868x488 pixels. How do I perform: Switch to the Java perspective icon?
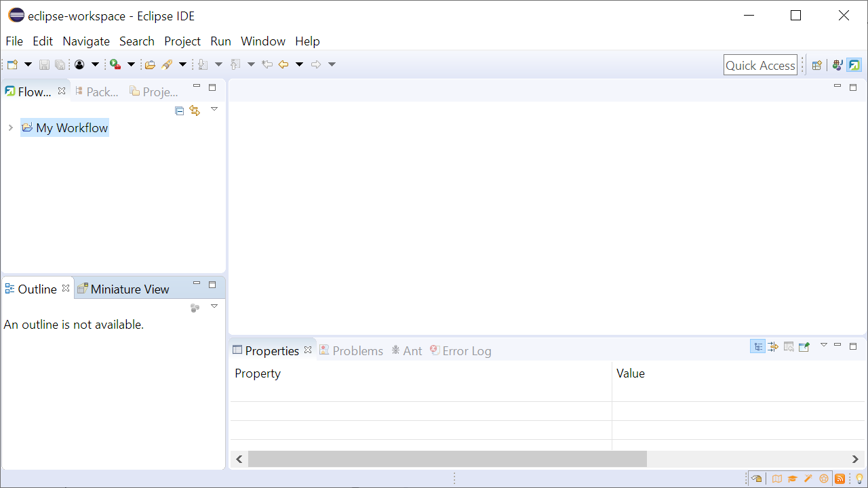tap(837, 65)
